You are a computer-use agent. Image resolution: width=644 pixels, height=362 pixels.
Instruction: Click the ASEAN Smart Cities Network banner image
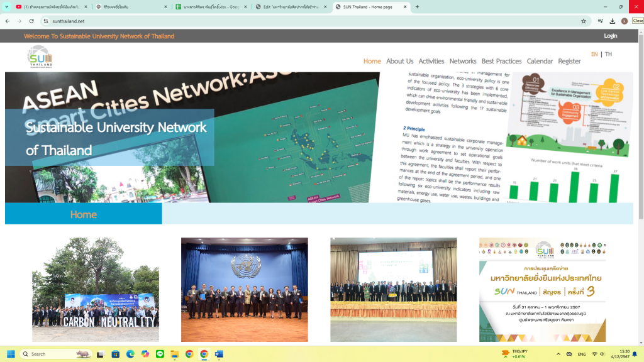192,138
